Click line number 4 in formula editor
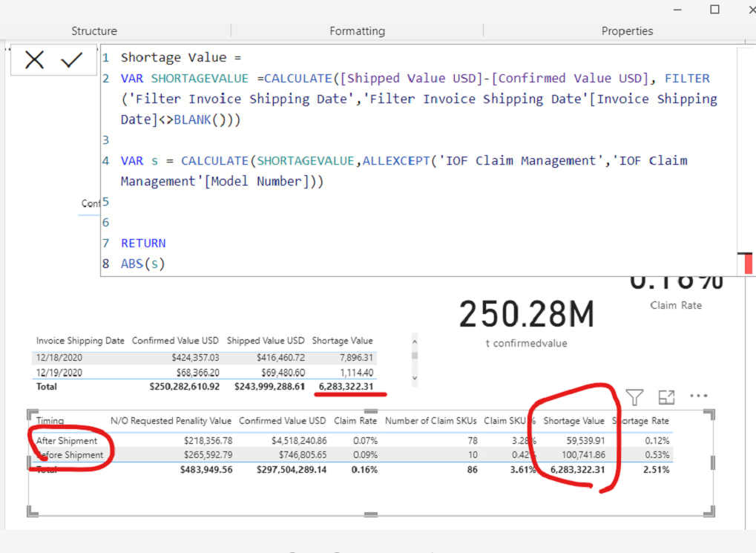 click(105, 160)
